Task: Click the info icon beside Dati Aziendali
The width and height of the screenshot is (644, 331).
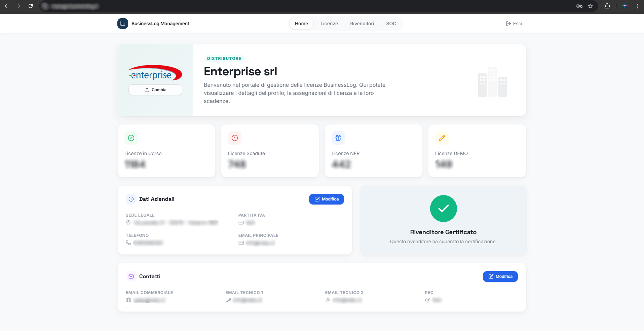Action: 131,199
